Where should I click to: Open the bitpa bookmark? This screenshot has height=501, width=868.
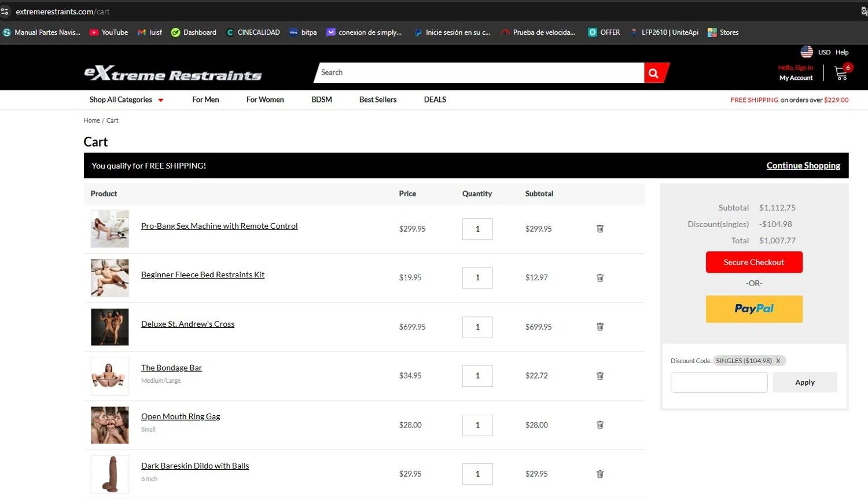coord(303,32)
